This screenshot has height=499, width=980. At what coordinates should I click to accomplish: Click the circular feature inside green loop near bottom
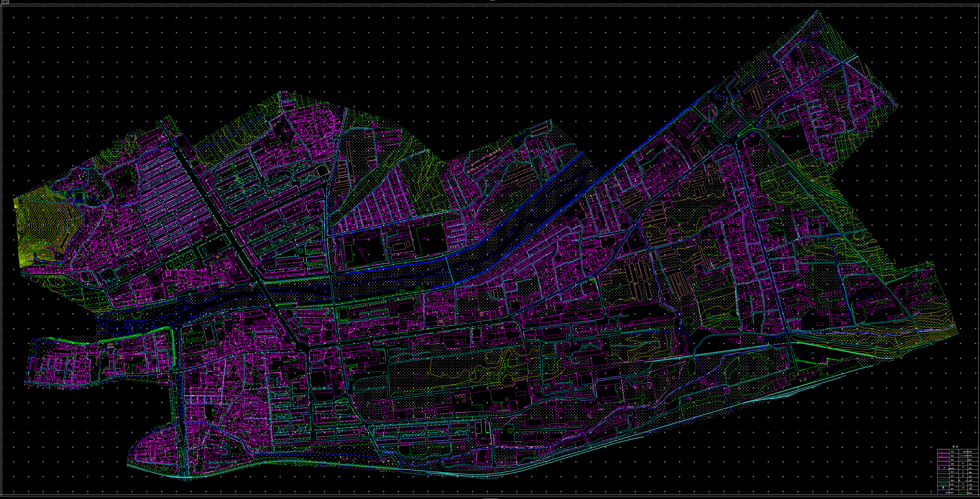[510, 431]
